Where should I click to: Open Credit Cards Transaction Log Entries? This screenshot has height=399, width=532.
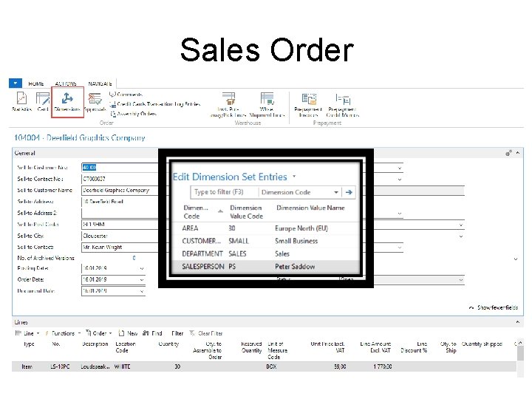coord(155,104)
